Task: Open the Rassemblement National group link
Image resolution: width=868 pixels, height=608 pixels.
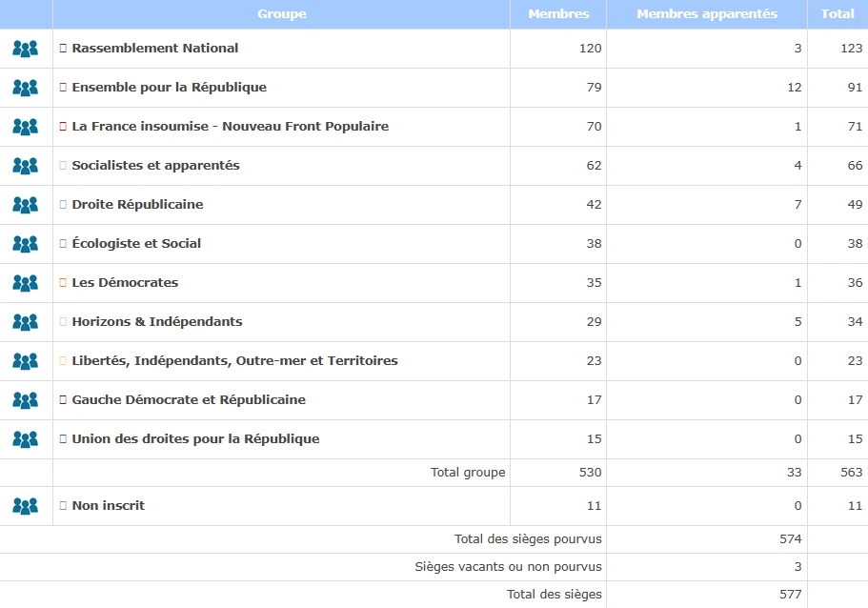Action: pos(154,49)
